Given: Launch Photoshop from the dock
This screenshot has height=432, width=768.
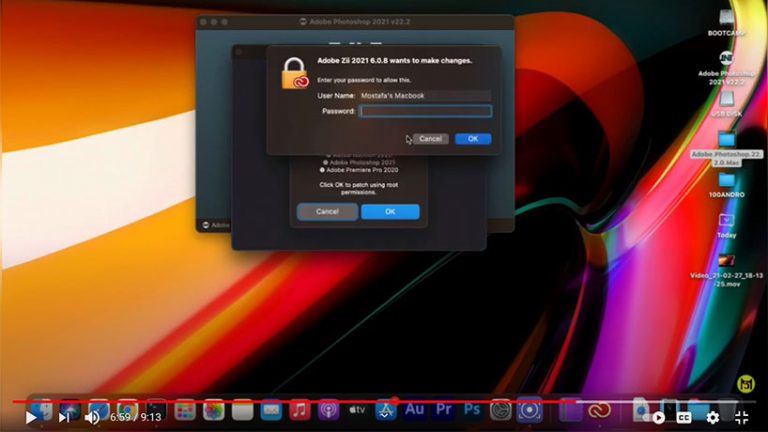Looking at the screenshot, I should [472, 409].
